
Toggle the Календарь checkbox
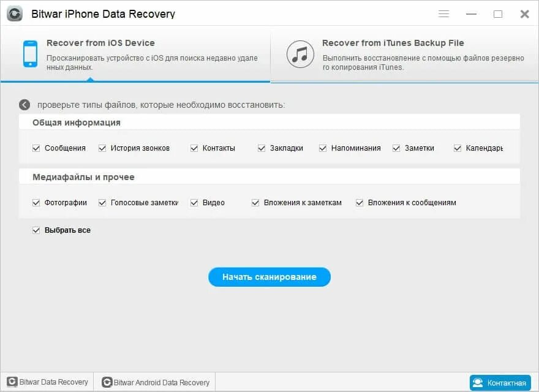click(x=458, y=148)
